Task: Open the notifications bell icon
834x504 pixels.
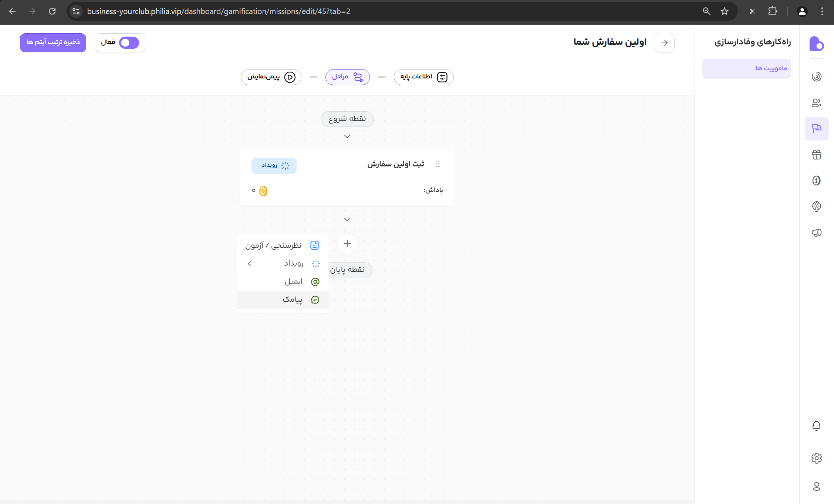Action: click(816, 426)
